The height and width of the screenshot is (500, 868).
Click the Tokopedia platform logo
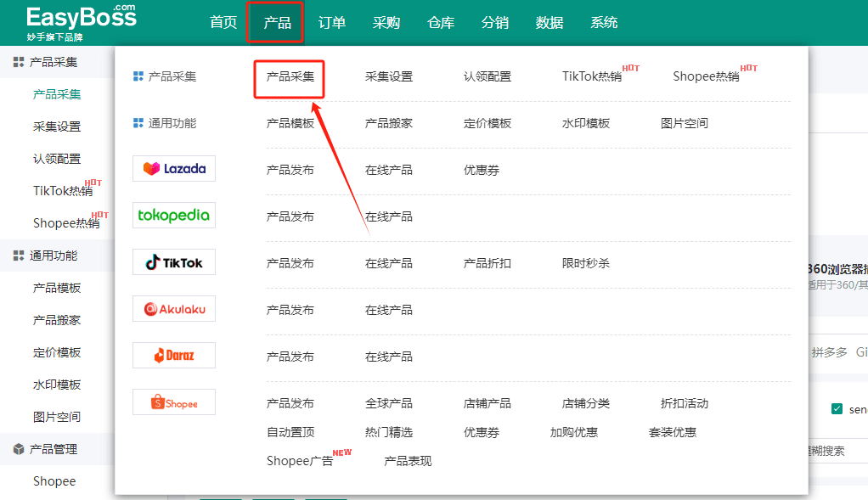[x=174, y=216]
